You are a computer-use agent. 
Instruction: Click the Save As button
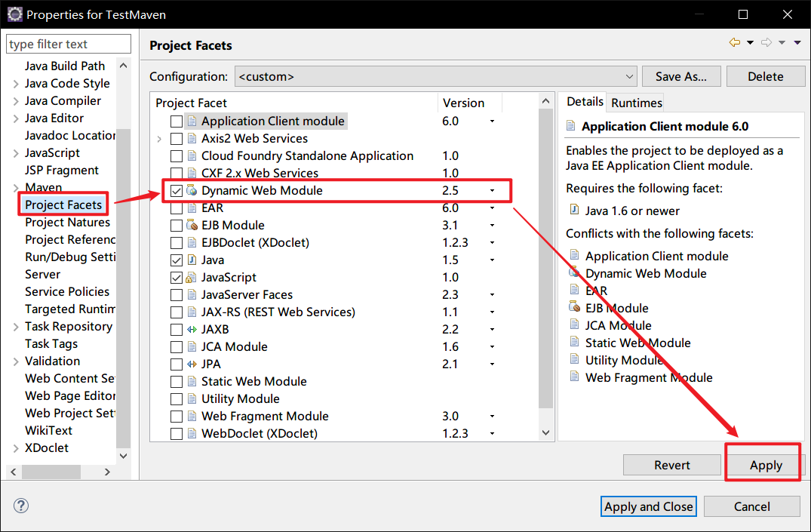pos(680,75)
